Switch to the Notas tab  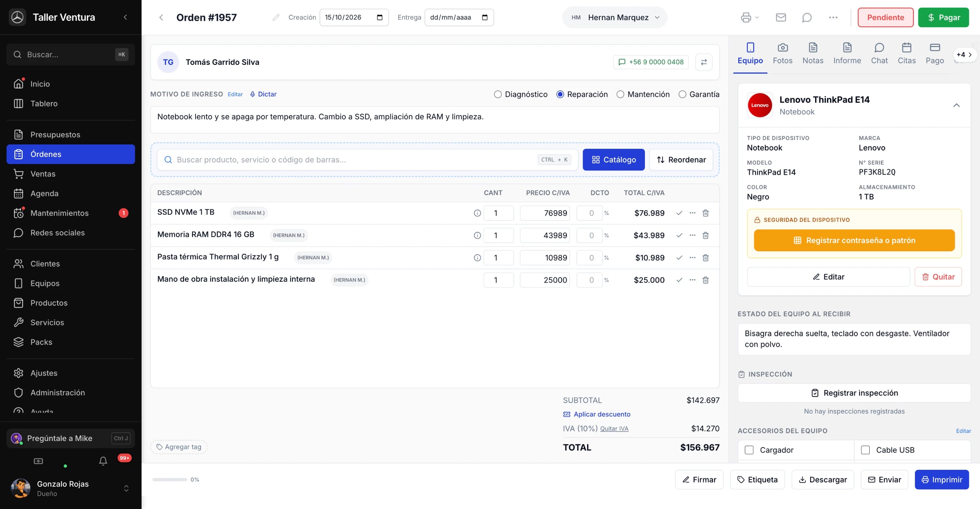pyautogui.click(x=812, y=54)
